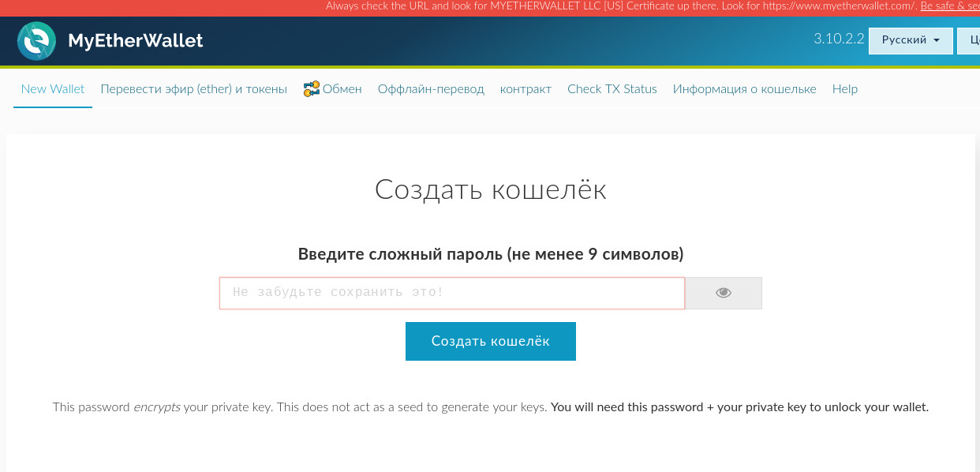This screenshot has width=980, height=472.
Task: Click the caret arrow in the Русский selector
Action: 937,40
